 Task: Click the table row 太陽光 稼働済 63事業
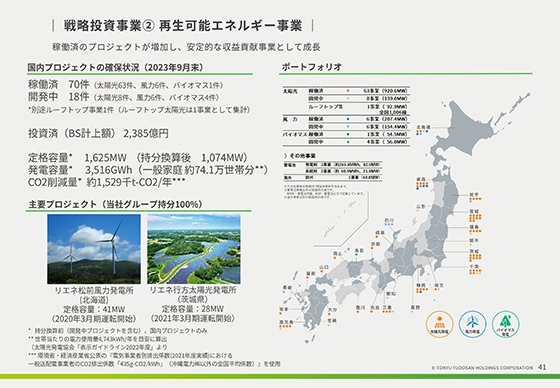[x=346, y=91]
